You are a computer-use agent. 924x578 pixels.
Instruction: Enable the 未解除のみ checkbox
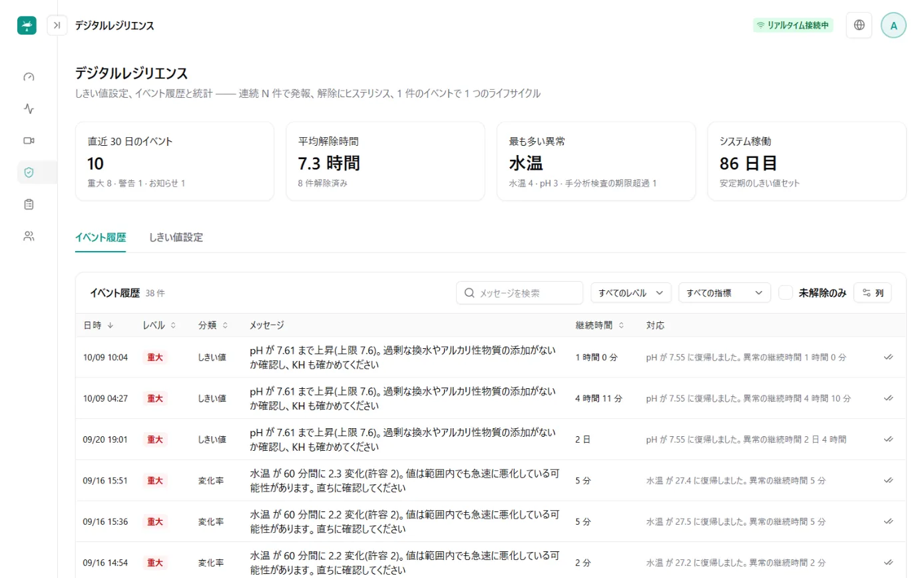coord(786,292)
